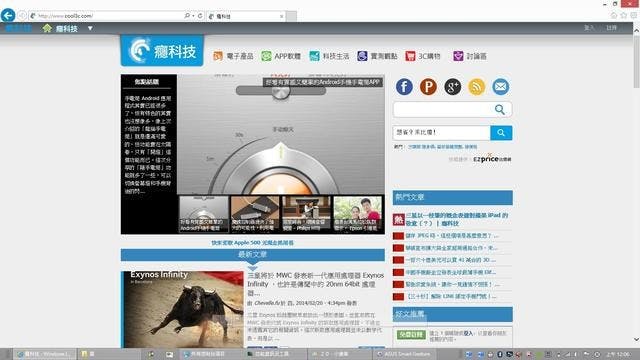Click the slider knob in the featured image

(280, 91)
